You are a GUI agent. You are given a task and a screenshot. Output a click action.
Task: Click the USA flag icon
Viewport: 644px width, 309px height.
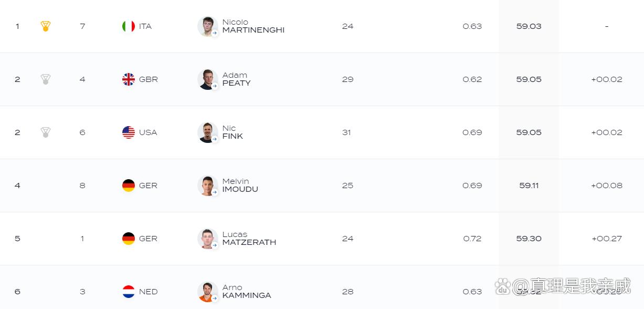[x=129, y=132]
